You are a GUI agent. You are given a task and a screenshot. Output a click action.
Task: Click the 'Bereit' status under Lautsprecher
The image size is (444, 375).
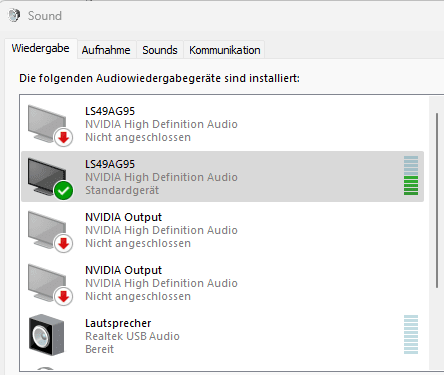(99, 349)
